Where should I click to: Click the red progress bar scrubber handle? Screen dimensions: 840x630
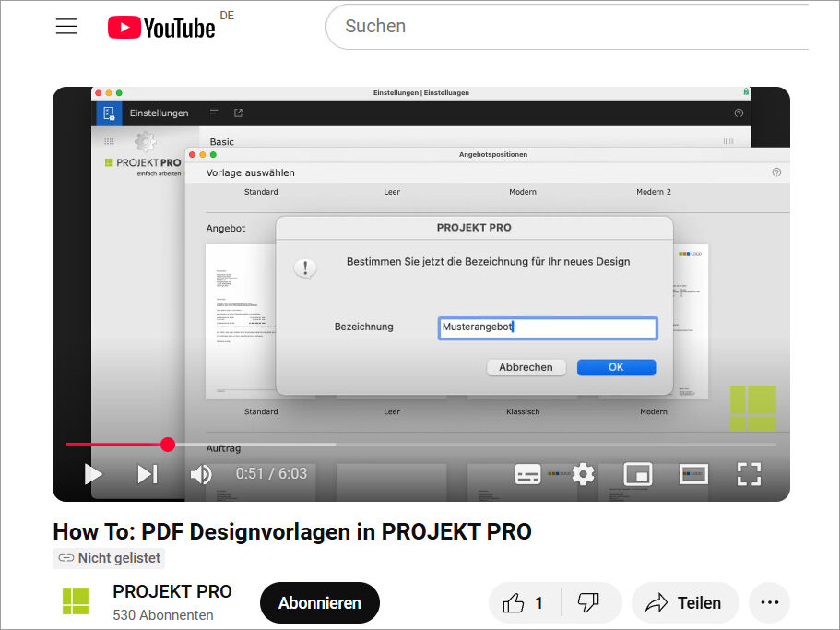tap(168, 444)
